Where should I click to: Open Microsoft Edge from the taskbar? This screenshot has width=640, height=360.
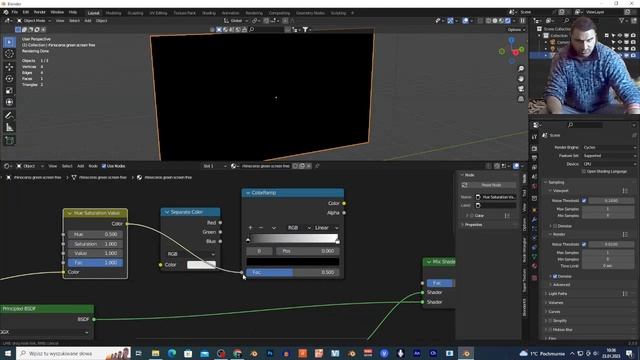(x=172, y=353)
